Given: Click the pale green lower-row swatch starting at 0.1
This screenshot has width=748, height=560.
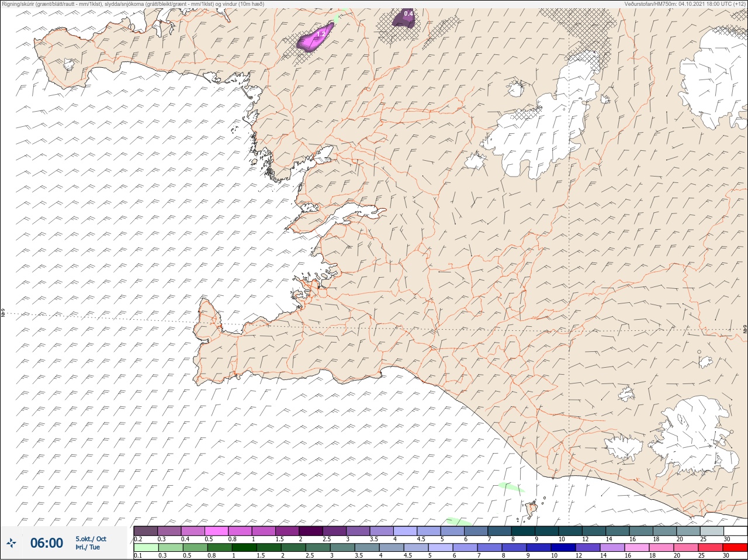Looking at the screenshot, I should pyautogui.click(x=146, y=548).
